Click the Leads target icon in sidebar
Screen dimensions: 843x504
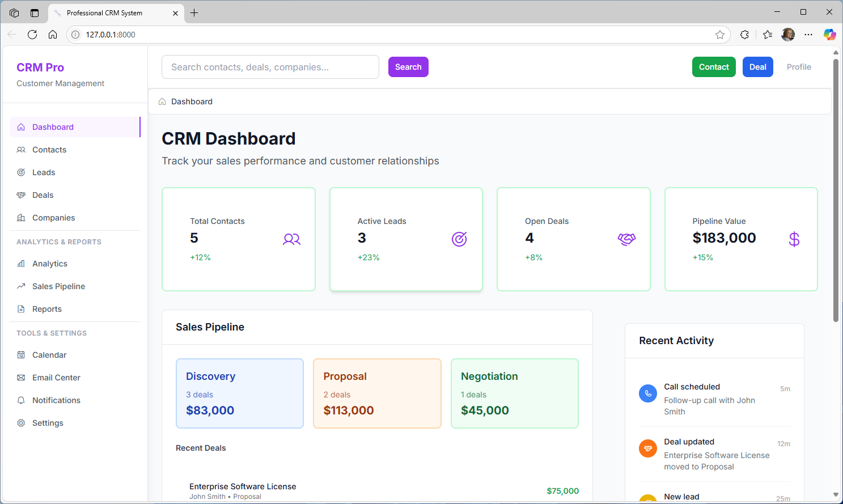pos(21,172)
